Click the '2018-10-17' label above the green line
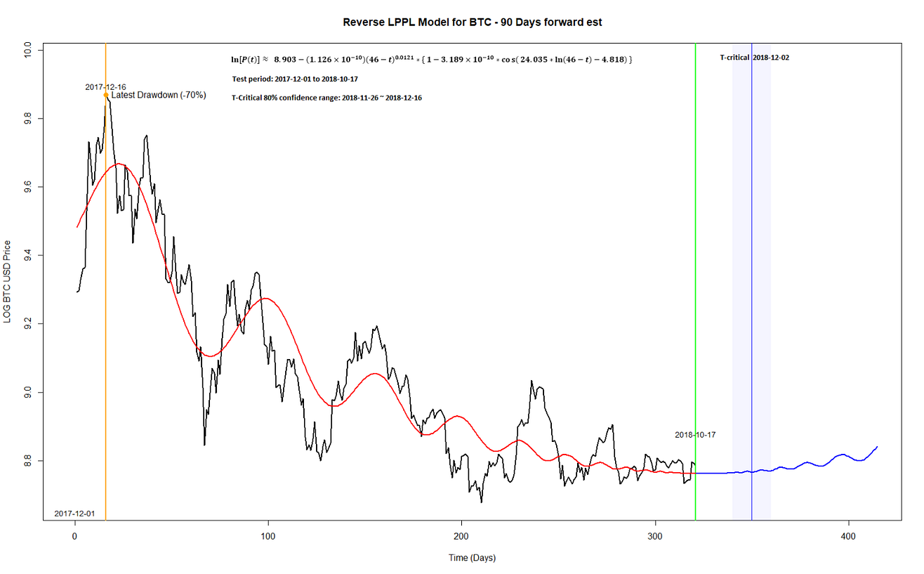The width and height of the screenshot is (924, 574). (696, 434)
